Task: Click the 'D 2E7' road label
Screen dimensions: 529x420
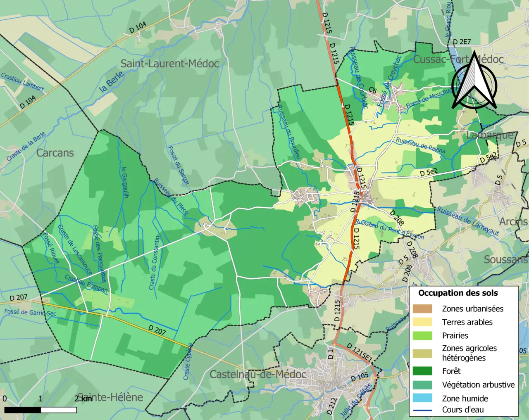Action: 462,41
